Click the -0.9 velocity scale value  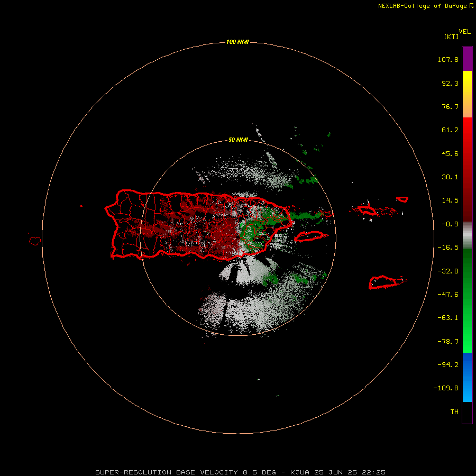point(450,224)
